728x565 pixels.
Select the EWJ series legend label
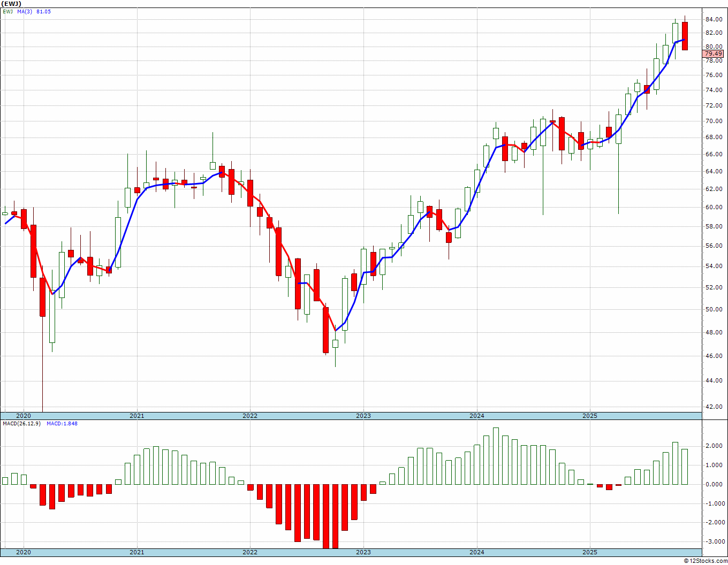coord(7,11)
